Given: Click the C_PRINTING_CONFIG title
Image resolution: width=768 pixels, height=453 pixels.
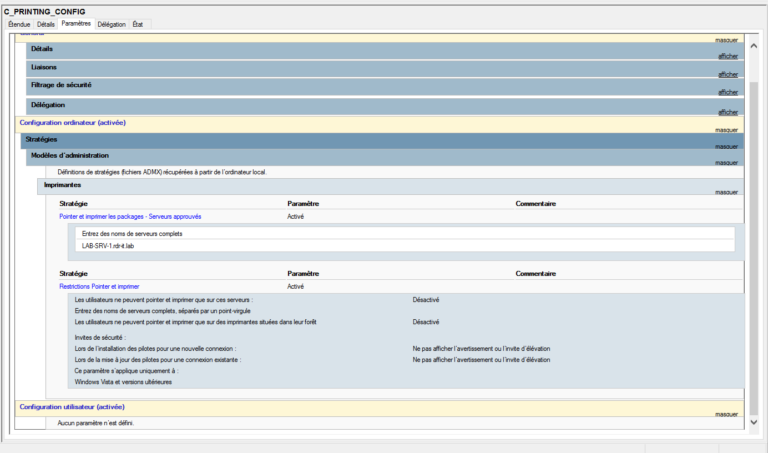Looking at the screenshot, I should click(x=45, y=11).
